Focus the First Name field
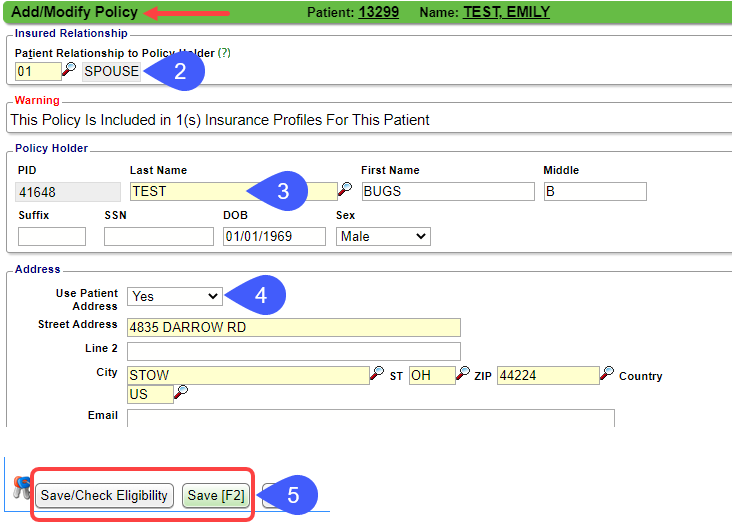This screenshot has height=522, width=732. point(447,191)
